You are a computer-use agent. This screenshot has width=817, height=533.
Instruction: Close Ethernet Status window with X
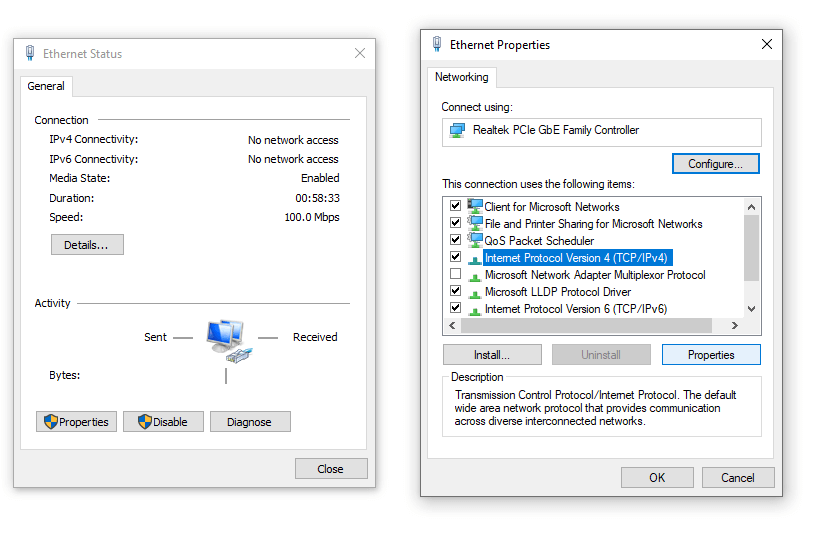(x=360, y=53)
